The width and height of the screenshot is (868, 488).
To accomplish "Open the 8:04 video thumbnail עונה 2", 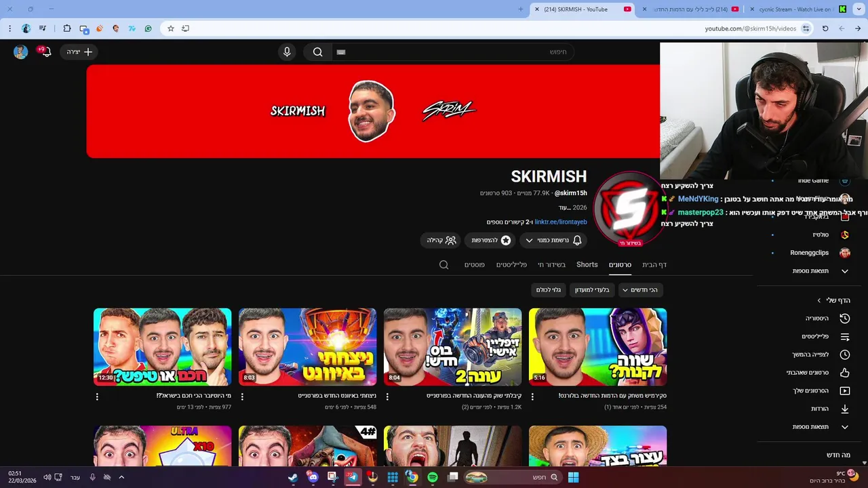I will [452, 347].
